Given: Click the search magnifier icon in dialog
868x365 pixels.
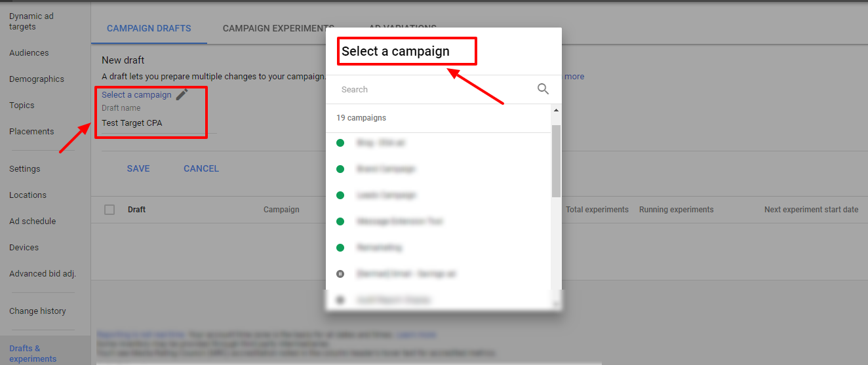Looking at the screenshot, I should tap(543, 89).
